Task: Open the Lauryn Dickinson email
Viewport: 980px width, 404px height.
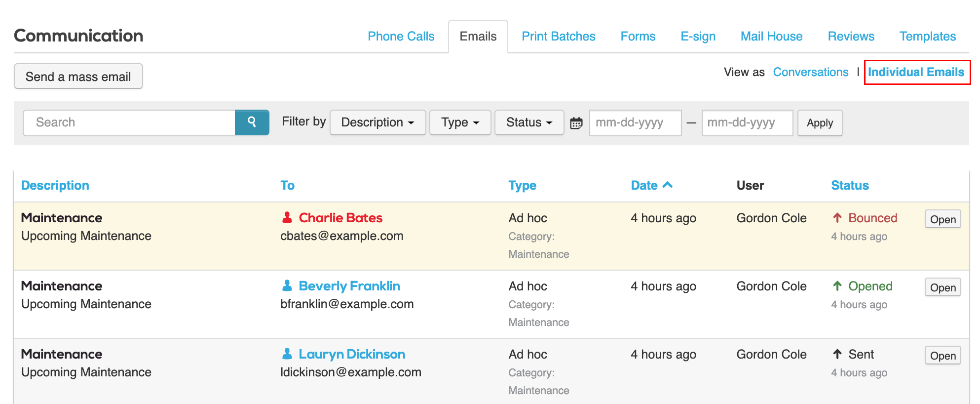Action: pos(942,356)
